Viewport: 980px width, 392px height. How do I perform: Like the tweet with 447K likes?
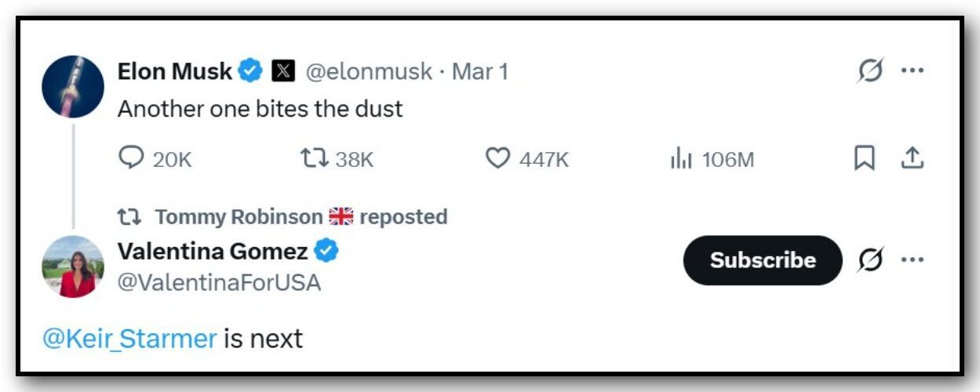(x=497, y=159)
